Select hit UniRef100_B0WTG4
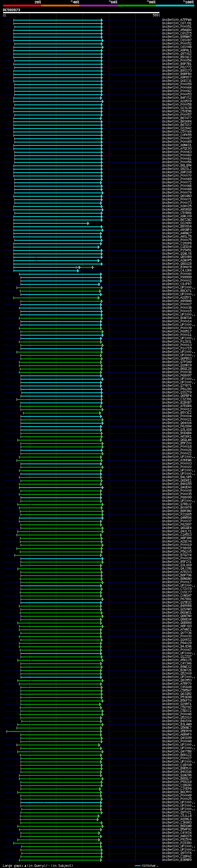This screenshot has width=197, height=868. (177, 318)
